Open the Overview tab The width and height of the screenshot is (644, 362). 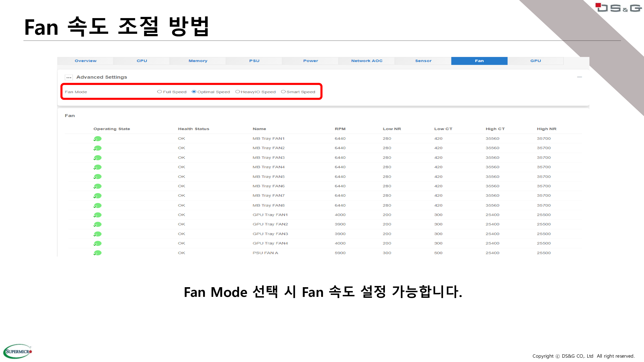[85, 61]
